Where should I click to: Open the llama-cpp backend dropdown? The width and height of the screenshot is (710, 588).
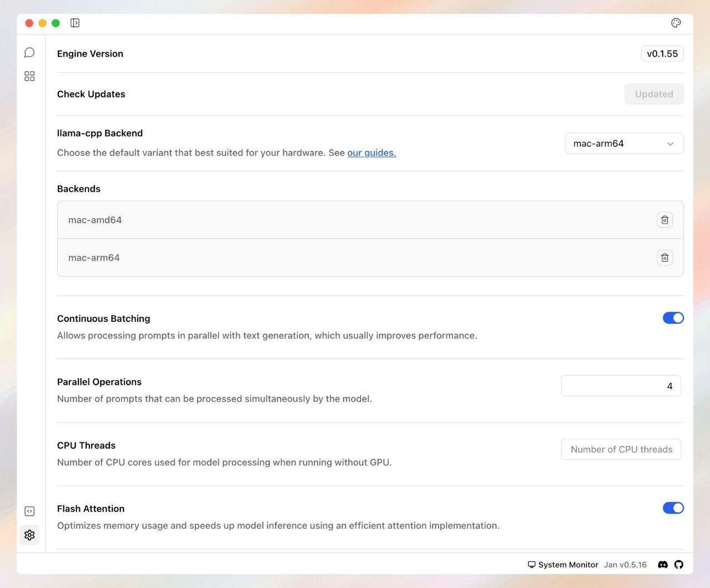point(623,143)
